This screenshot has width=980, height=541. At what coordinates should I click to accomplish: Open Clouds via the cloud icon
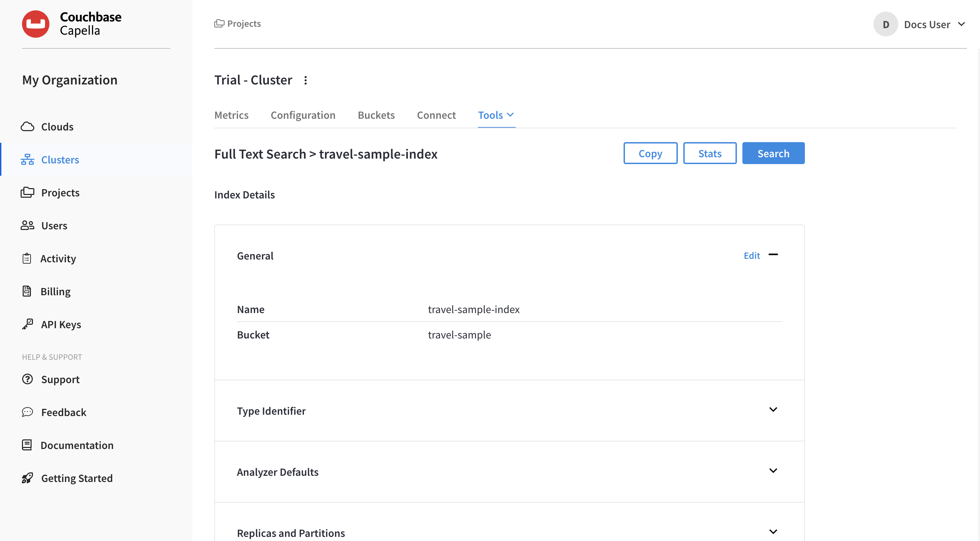(27, 126)
